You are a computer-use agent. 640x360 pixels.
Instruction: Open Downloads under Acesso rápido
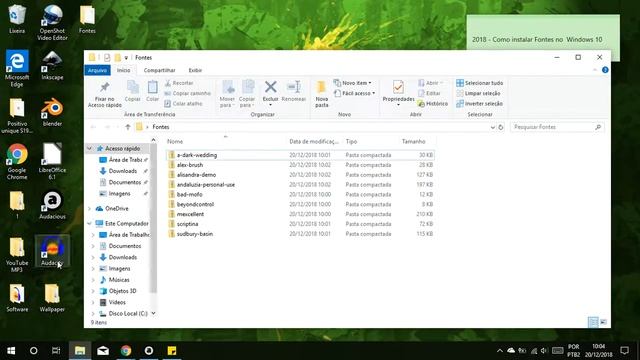pos(122,171)
